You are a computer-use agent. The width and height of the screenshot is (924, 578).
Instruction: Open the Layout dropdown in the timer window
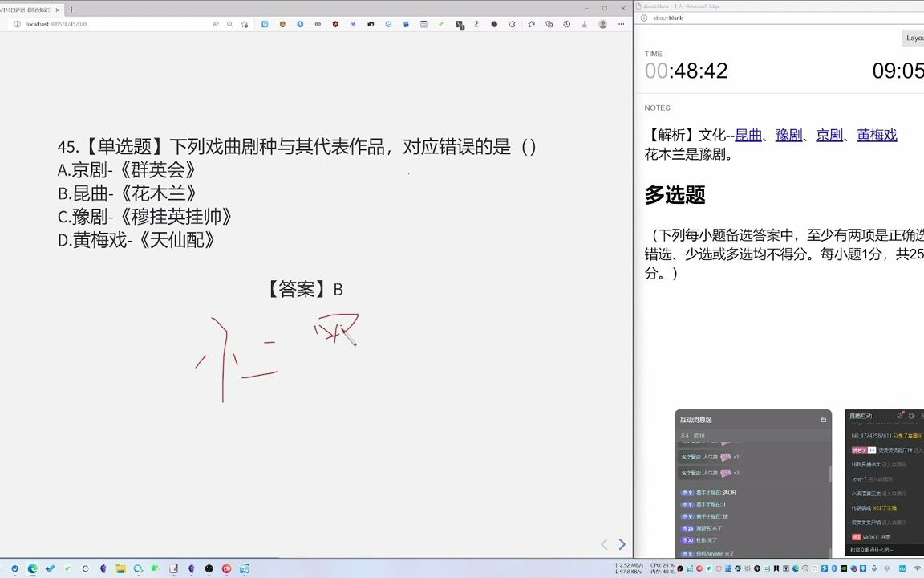tap(914, 38)
